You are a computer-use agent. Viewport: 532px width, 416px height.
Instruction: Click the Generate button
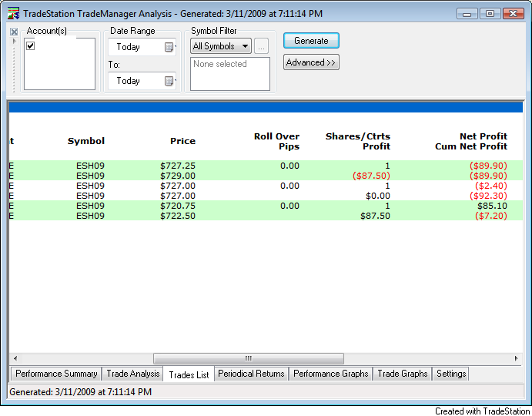pyautogui.click(x=311, y=41)
